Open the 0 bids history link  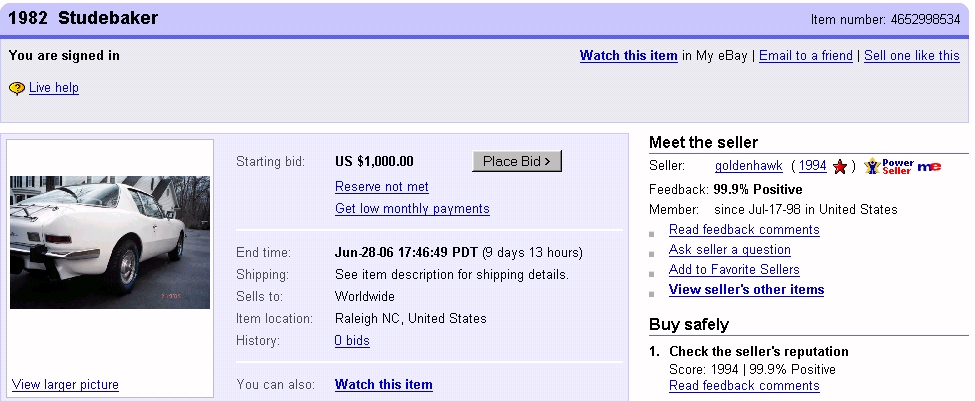[352, 341]
